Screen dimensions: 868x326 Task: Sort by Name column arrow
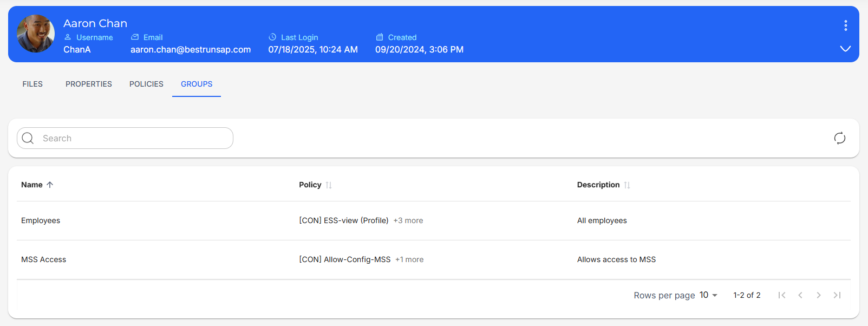pos(50,185)
